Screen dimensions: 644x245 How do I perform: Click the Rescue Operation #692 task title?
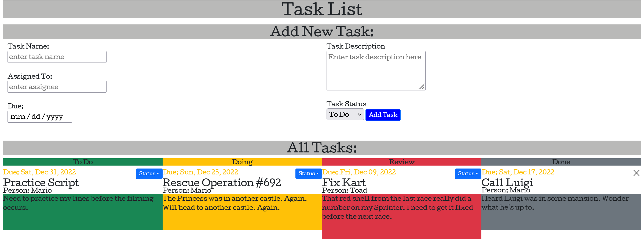[222, 182]
